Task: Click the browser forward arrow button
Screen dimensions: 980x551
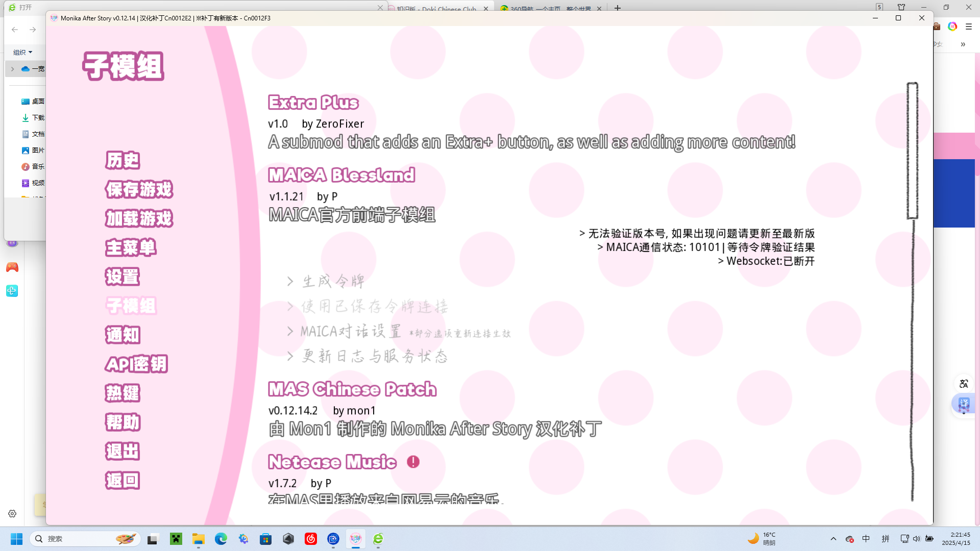Action: pos(33,30)
